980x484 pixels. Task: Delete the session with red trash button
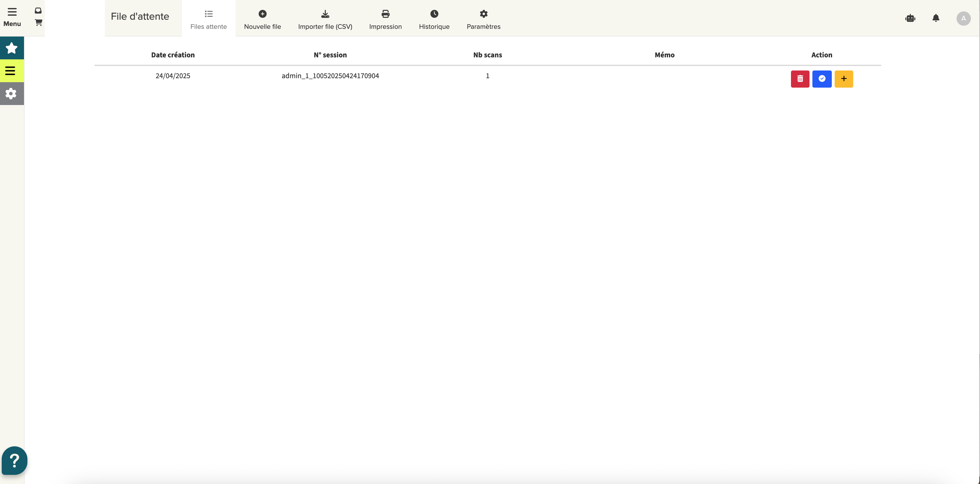point(800,79)
